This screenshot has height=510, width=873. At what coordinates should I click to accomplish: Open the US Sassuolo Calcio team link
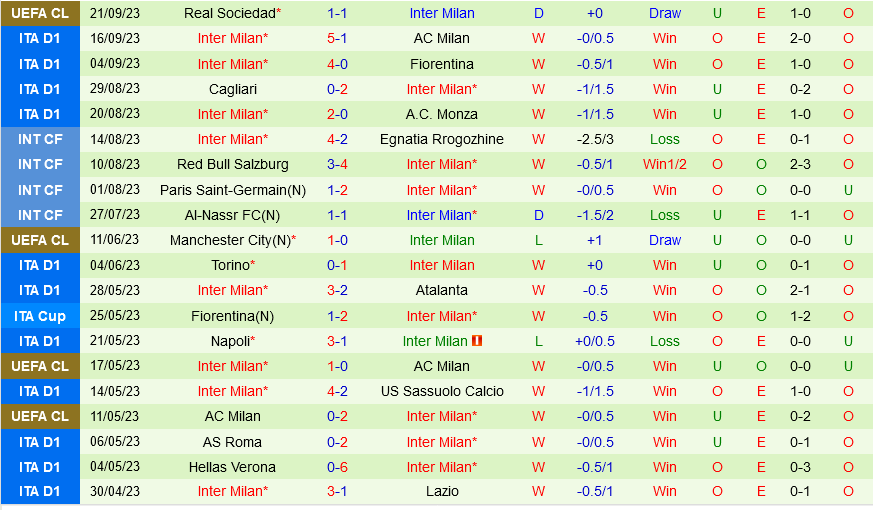(442, 391)
